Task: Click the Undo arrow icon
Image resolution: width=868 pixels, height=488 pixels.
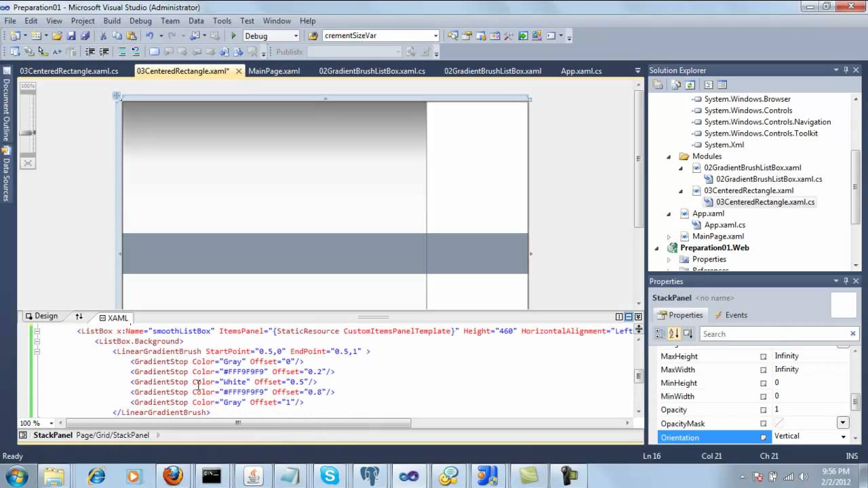Action: (149, 36)
